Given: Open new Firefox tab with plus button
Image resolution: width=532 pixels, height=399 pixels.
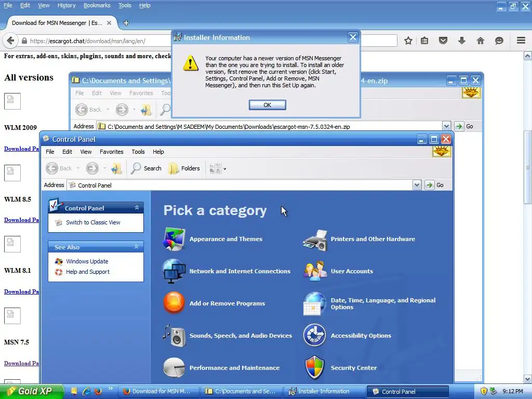Looking at the screenshot, I should 126,23.
